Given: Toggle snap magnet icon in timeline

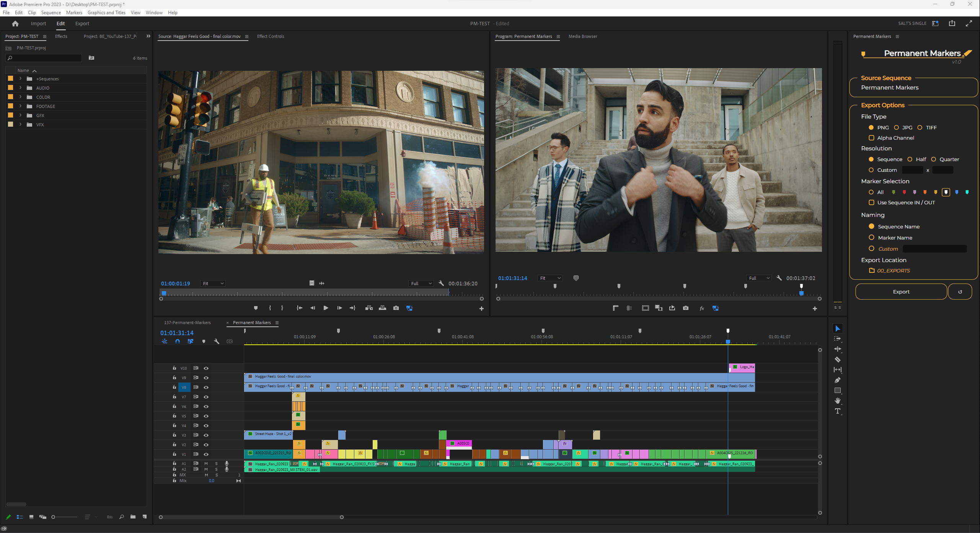Looking at the screenshot, I should point(178,341).
